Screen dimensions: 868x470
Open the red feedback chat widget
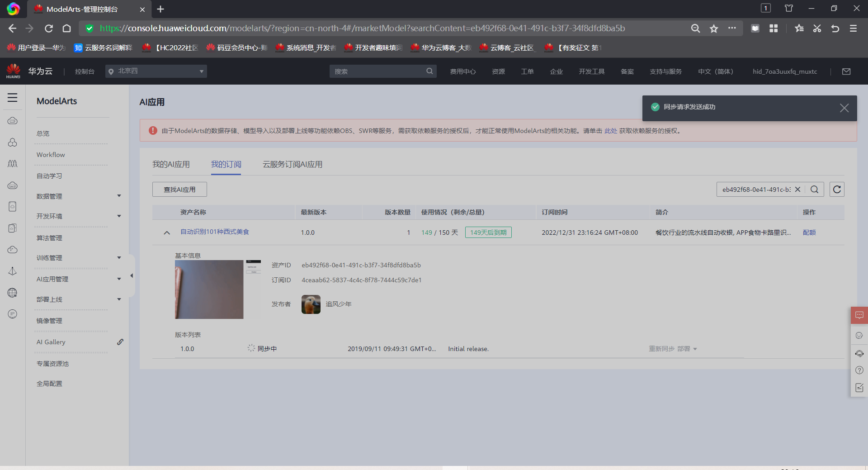[x=859, y=315]
